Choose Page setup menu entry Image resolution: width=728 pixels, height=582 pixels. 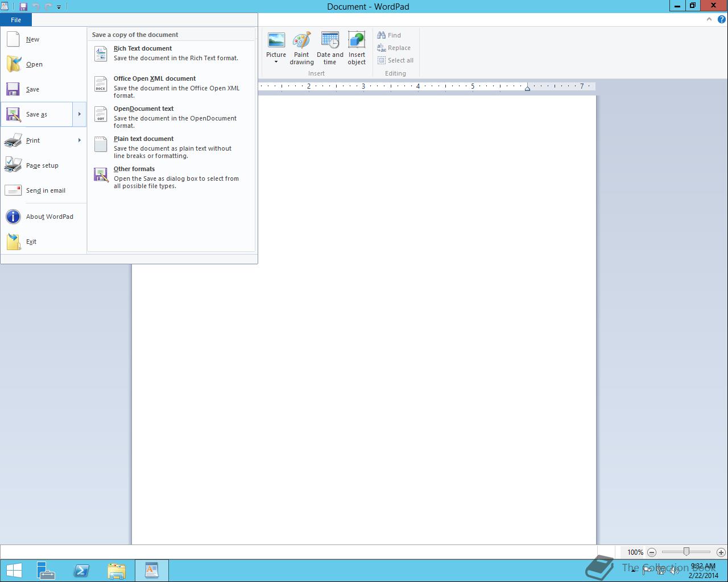(x=43, y=165)
